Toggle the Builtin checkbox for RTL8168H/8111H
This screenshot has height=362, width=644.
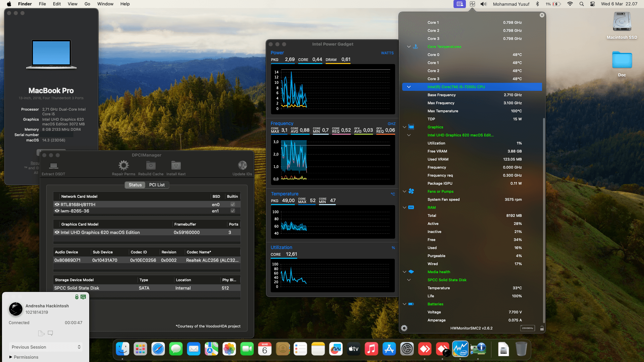233,204
